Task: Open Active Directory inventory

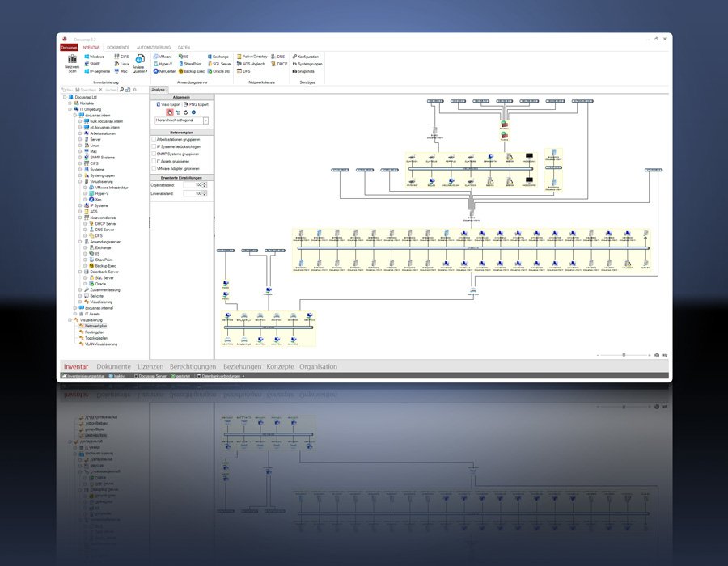Action: click(x=252, y=57)
